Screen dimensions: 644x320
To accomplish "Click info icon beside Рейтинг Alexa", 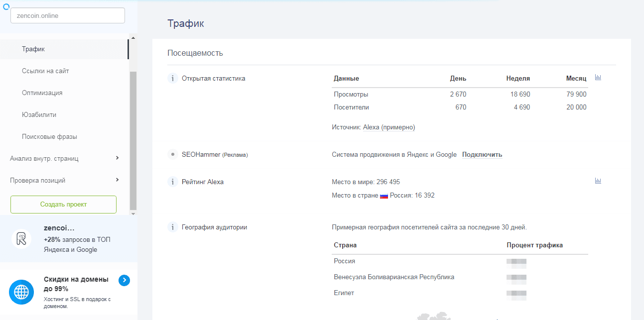I will point(172,182).
